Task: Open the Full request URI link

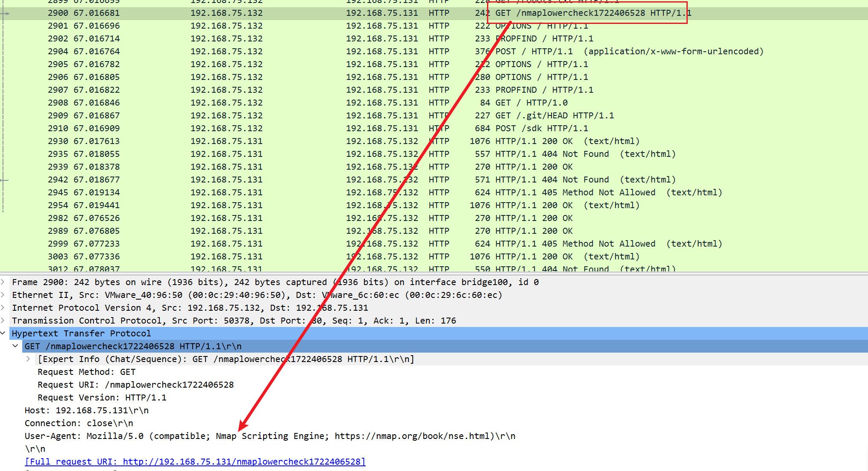Action: coord(195,462)
